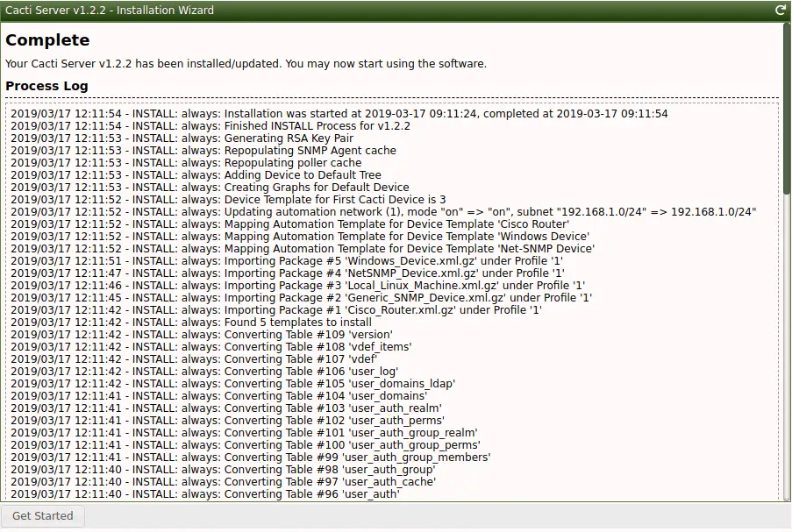Click 'Converting Table #103 user_auth_realm' line
Screen dimensions: 792x532
point(226,408)
